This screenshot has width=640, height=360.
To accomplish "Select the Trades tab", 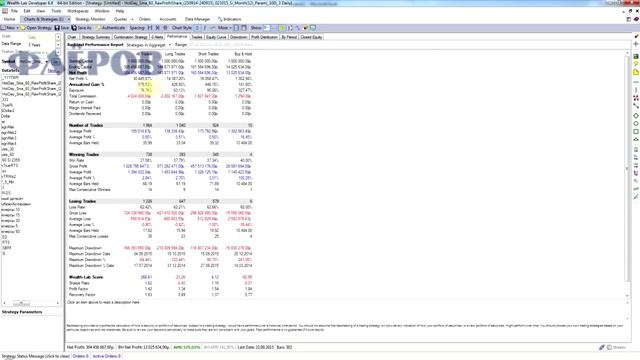I will point(197,37).
